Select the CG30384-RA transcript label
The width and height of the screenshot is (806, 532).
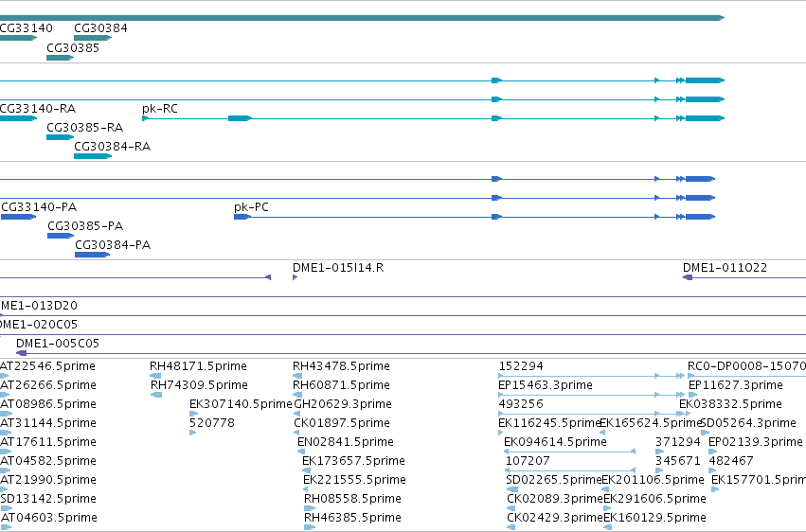113,147
